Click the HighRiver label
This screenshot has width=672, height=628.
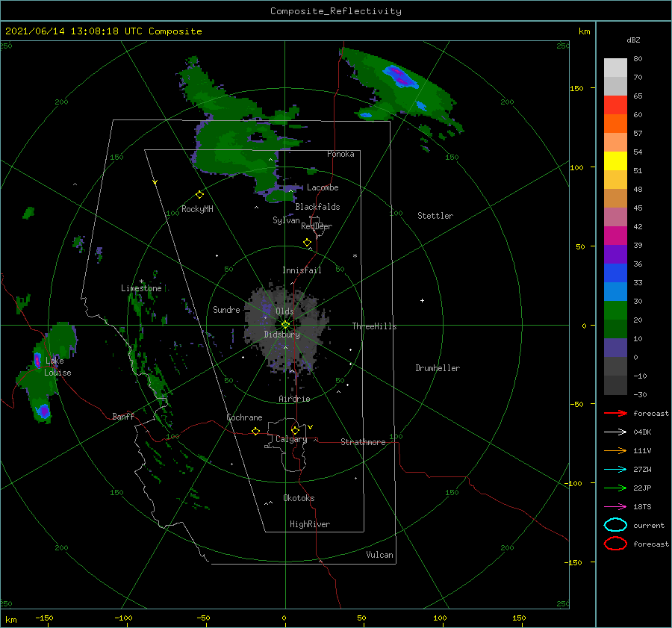(x=309, y=524)
